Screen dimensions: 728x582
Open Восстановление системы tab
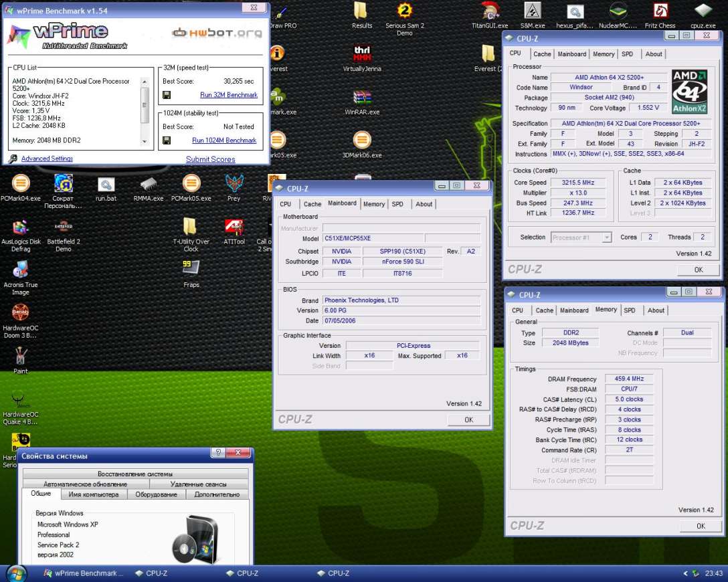tap(135, 474)
